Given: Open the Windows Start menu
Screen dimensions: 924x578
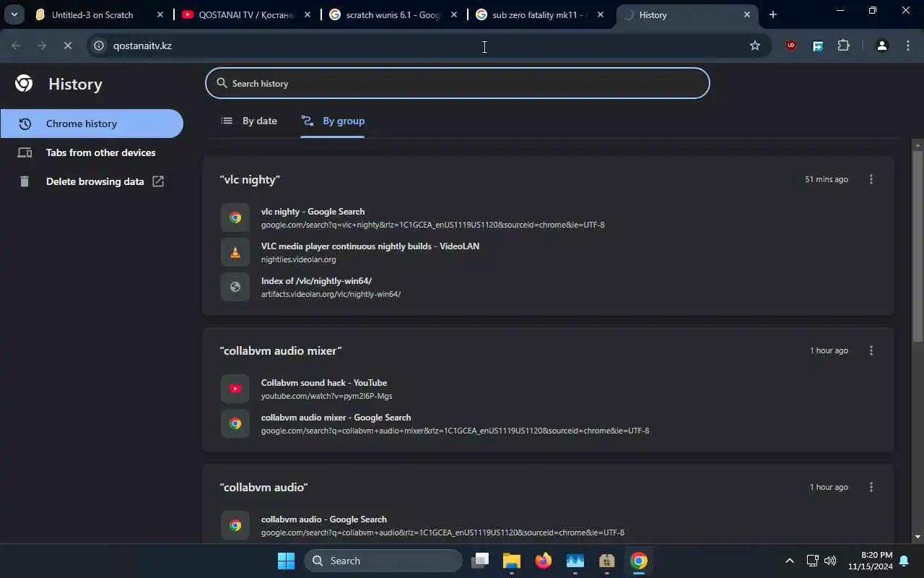Looking at the screenshot, I should coord(286,561).
